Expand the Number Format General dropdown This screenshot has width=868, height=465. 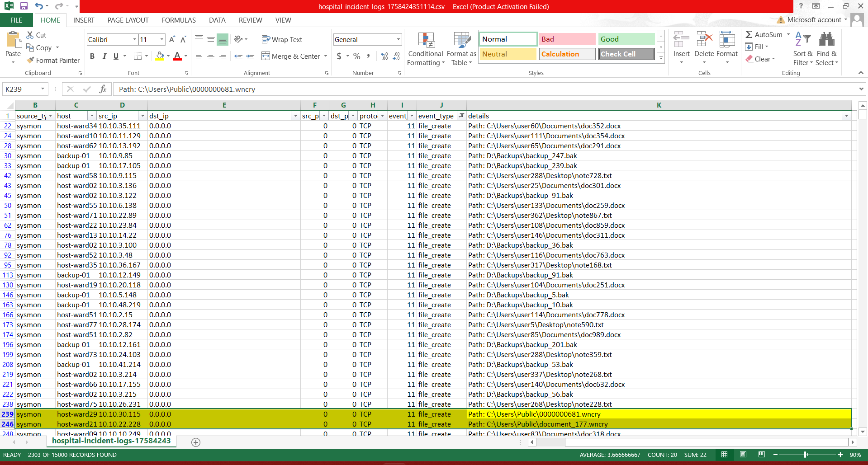pos(398,40)
